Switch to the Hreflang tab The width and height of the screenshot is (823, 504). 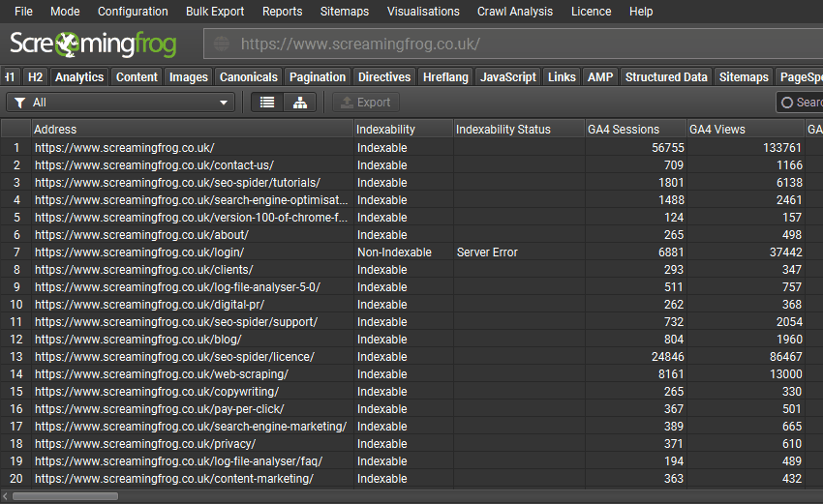[445, 77]
